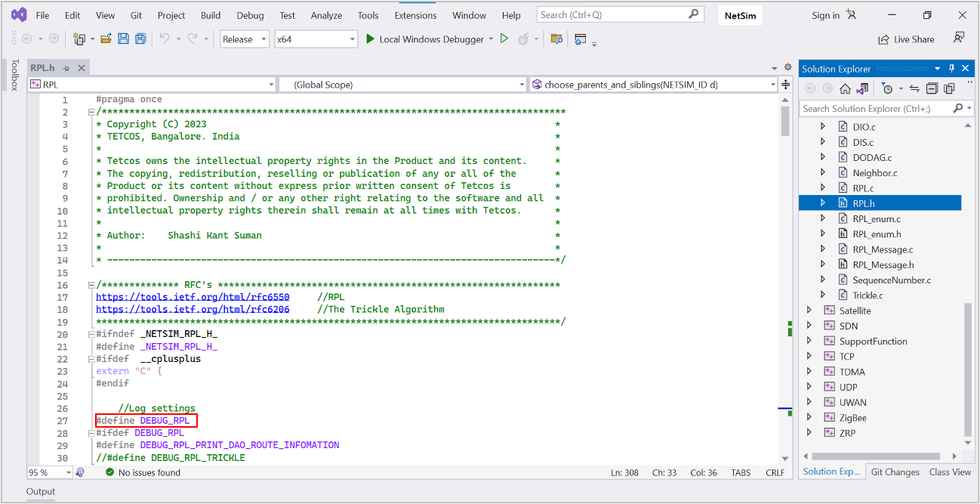Click the Home icon in Solution Explorer
980x504 pixels.
(845, 88)
